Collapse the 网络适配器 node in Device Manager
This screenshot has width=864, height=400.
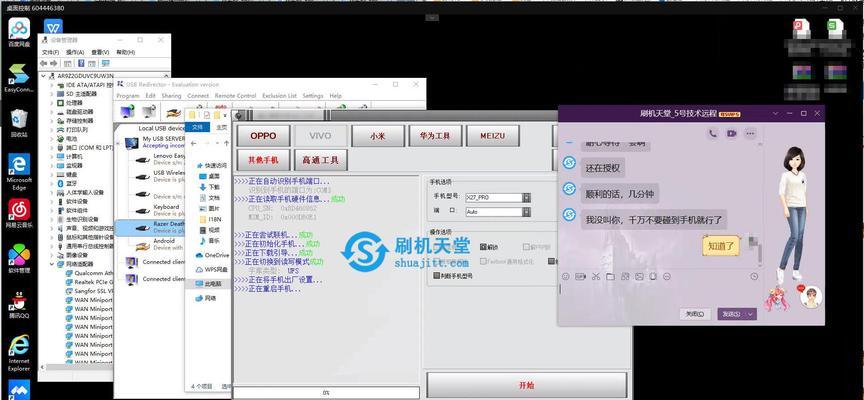(52, 264)
